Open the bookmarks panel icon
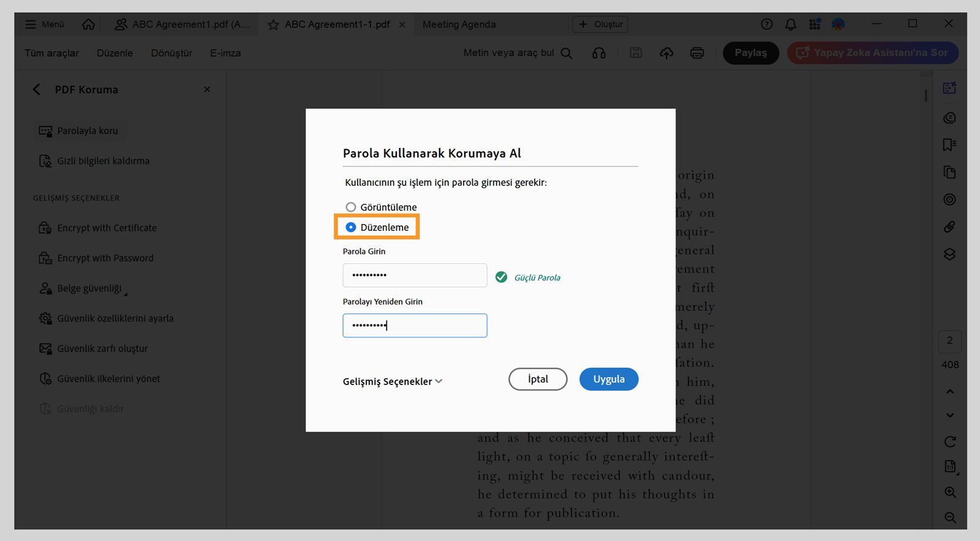This screenshot has width=980, height=541. point(950,144)
